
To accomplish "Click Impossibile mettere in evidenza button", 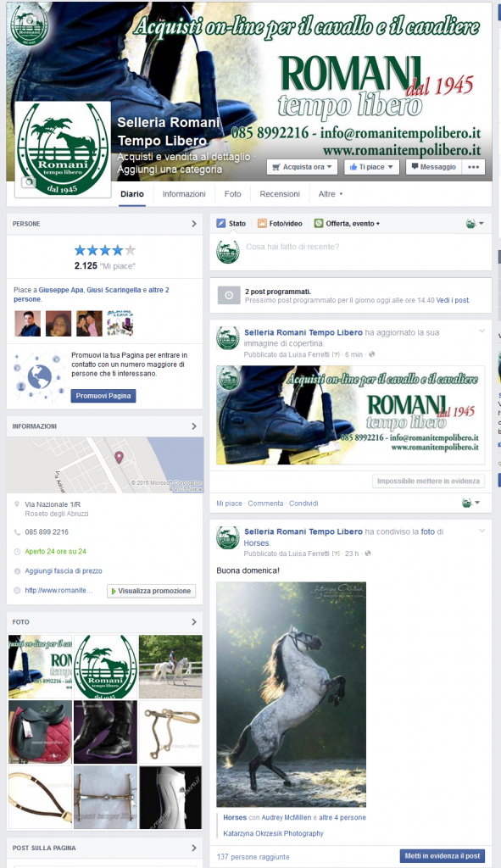I will tap(428, 481).
